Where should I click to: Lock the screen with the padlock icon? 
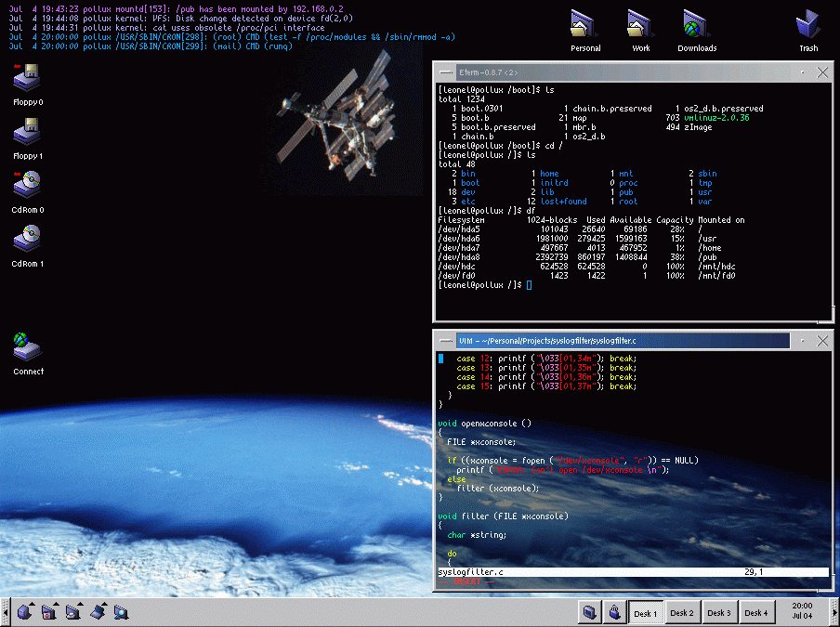tap(614, 612)
